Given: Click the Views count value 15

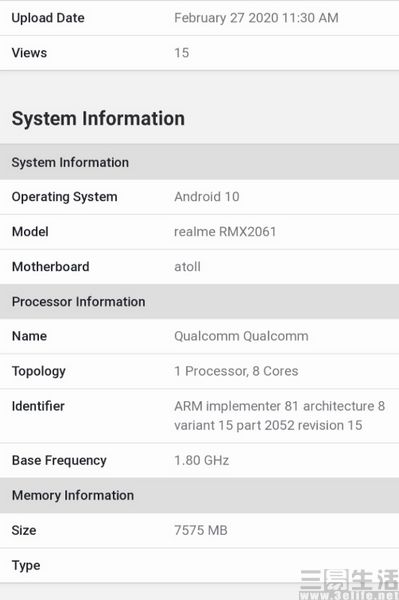Looking at the screenshot, I should [181, 53].
